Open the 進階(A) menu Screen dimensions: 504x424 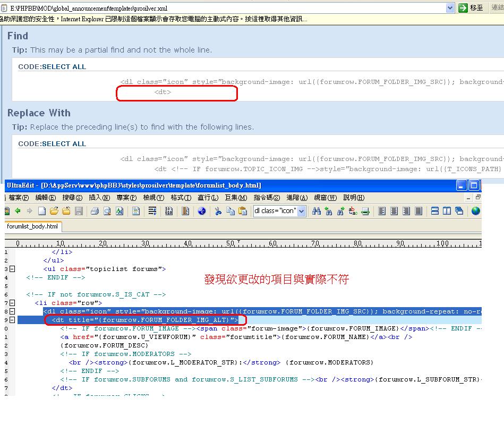coord(297,197)
